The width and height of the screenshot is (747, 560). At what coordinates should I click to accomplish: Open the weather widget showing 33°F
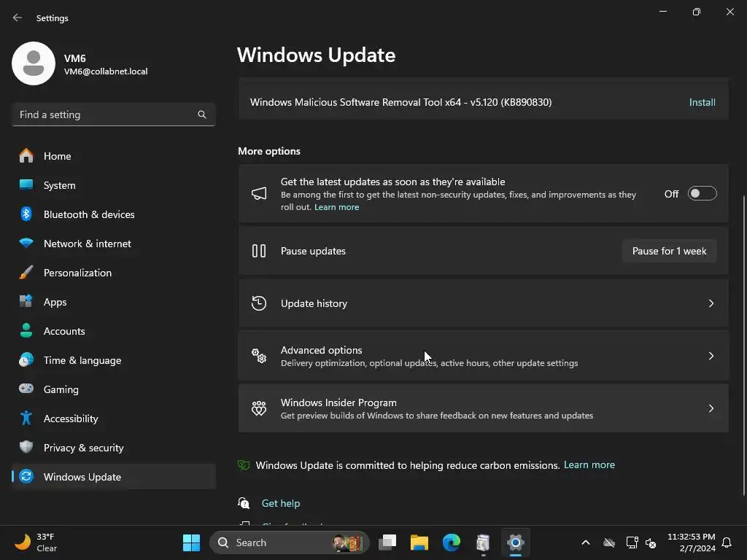(36, 542)
